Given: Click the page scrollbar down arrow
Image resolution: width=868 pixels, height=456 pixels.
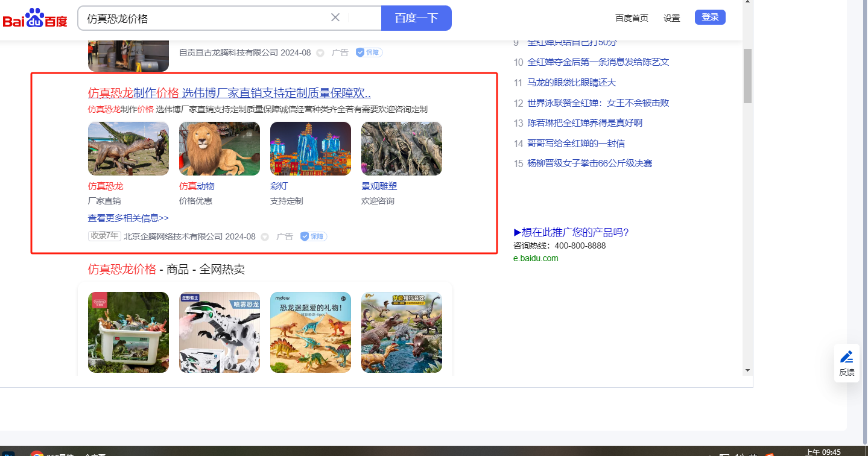Looking at the screenshot, I should click(x=748, y=370).
